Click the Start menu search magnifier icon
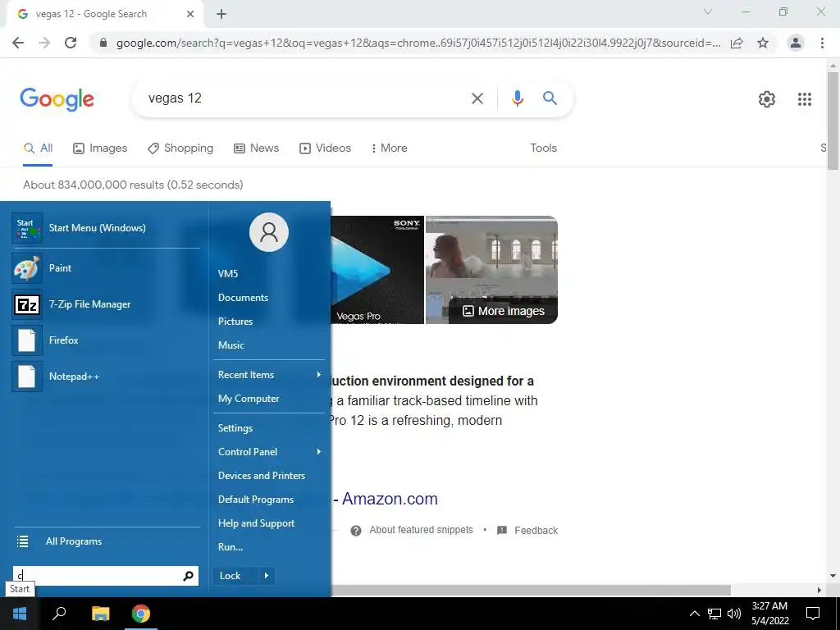Image resolution: width=840 pixels, height=630 pixels. tap(188, 576)
